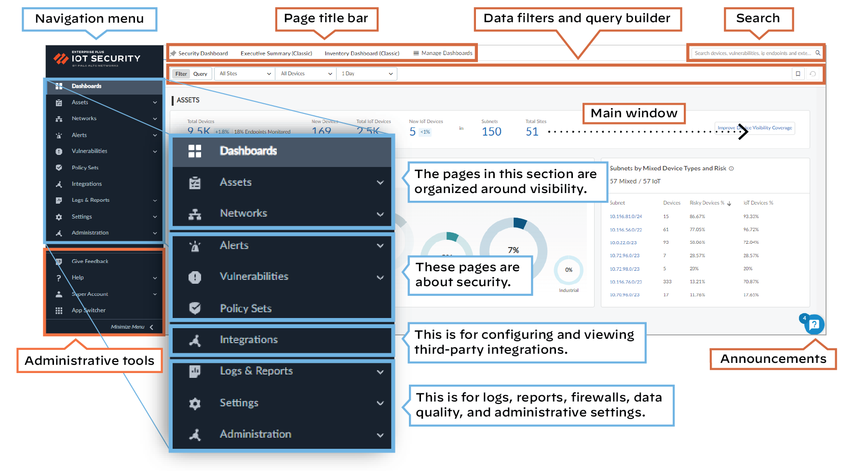Click the search magnifier icon
Screen dimensions: 868x471
coord(818,53)
